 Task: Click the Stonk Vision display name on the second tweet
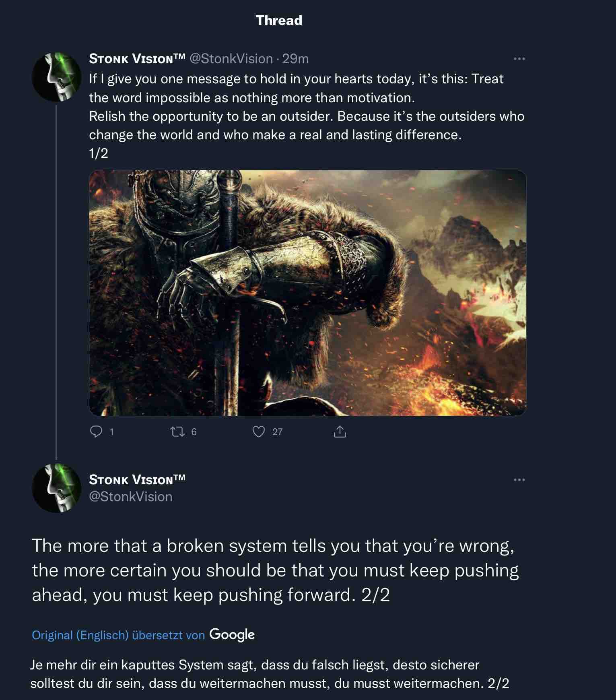(137, 479)
